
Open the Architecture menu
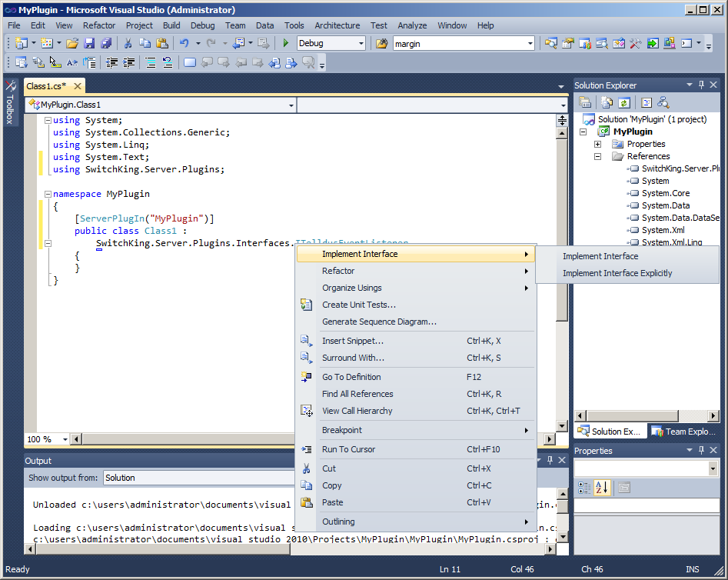click(337, 25)
